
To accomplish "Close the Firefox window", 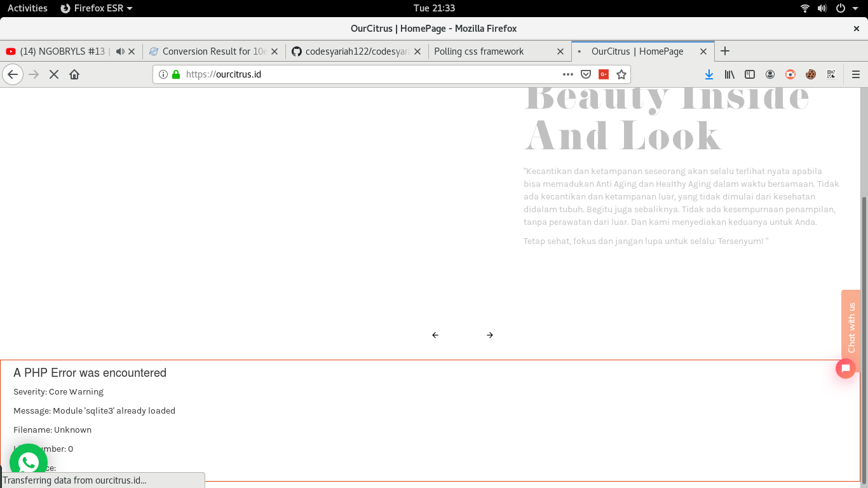I will 856,29.
